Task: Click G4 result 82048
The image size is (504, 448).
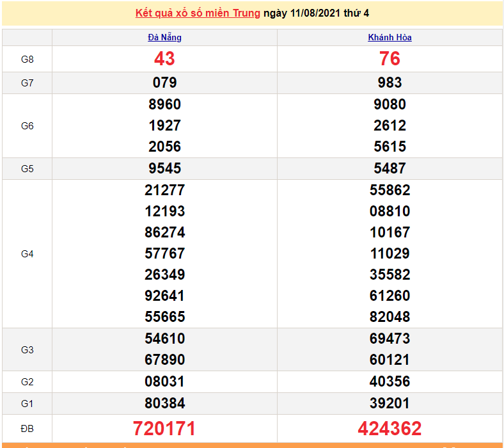Action: point(390,317)
